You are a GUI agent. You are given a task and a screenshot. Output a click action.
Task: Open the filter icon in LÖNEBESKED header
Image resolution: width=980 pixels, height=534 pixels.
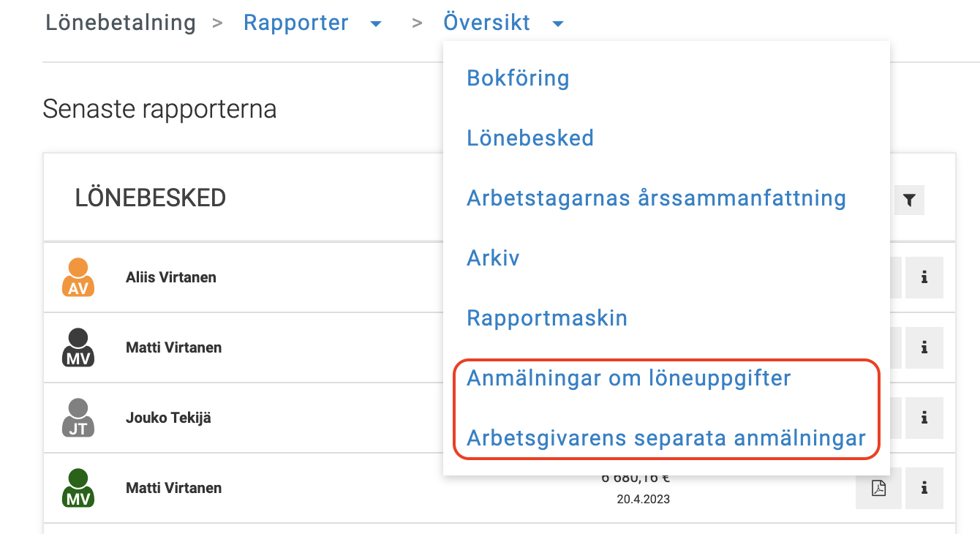coord(909,199)
